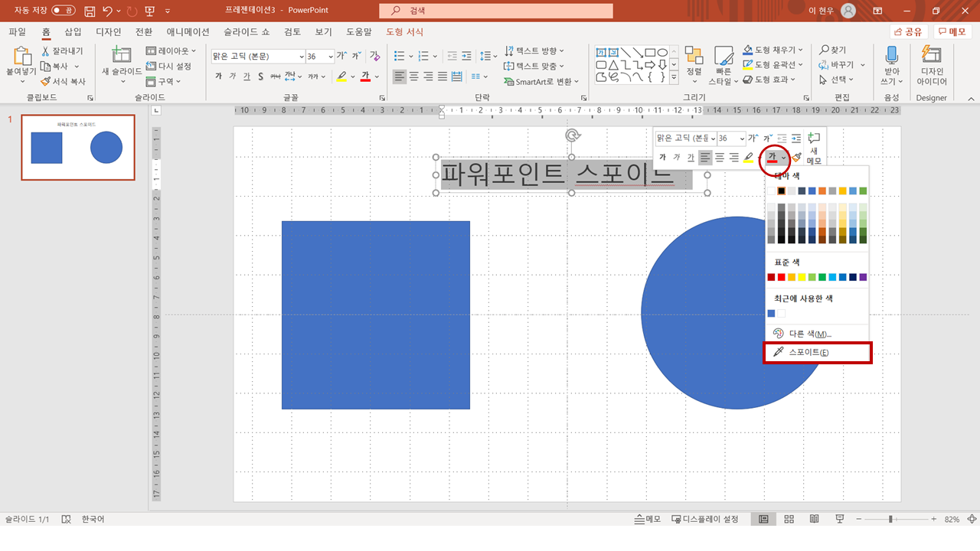The width and height of the screenshot is (980, 551).
Task: Click ribbon Increase Font Size icon
Action: tap(341, 56)
